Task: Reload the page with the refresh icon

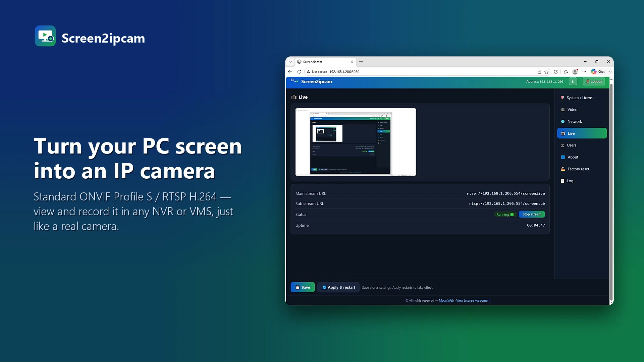Action: (299, 72)
